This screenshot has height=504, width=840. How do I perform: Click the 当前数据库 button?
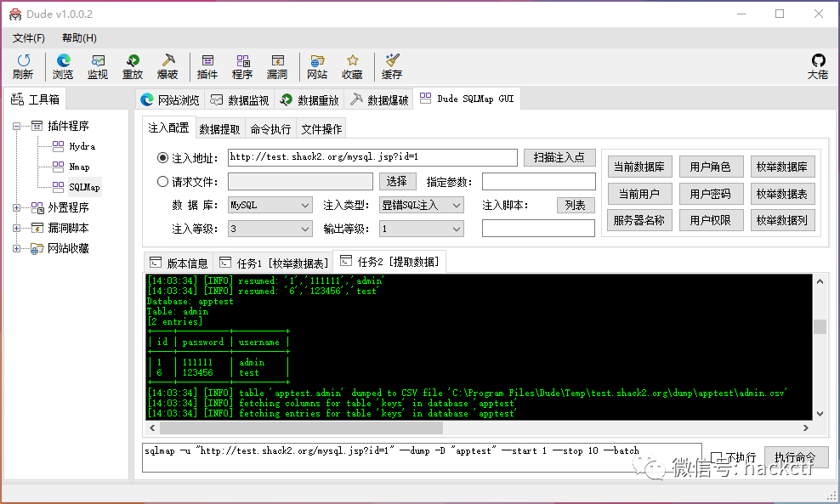pyautogui.click(x=639, y=167)
